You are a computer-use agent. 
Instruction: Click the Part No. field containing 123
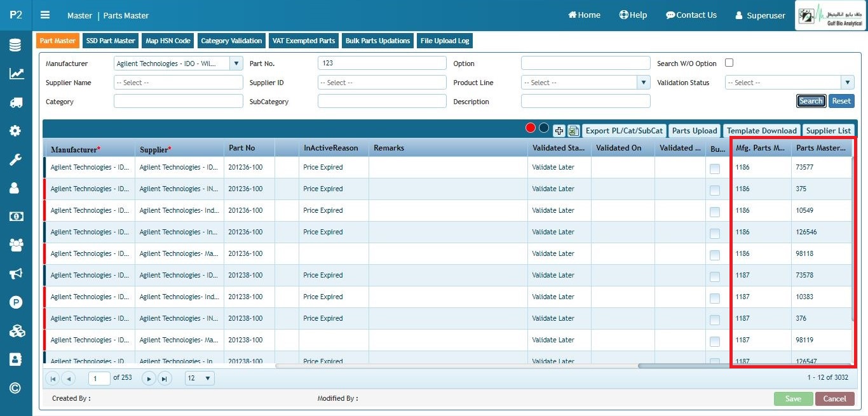(x=382, y=63)
